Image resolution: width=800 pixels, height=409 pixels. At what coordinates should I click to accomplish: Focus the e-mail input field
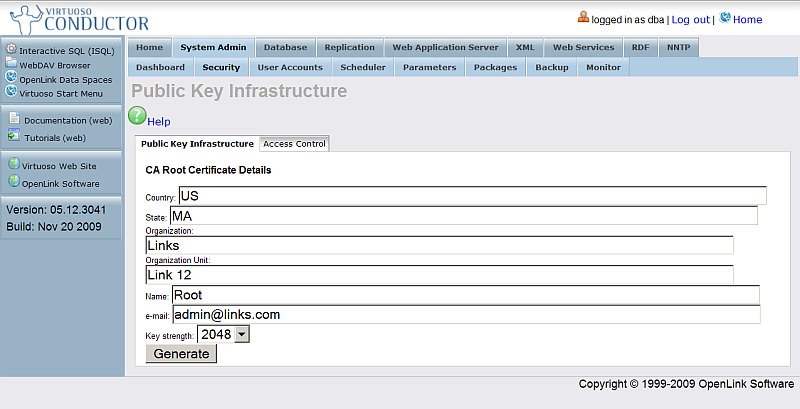click(465, 315)
